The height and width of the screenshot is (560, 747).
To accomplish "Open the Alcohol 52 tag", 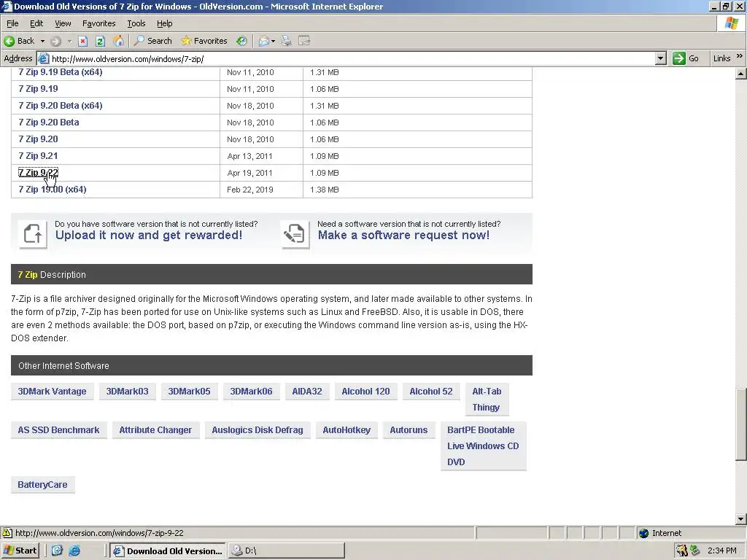I will (x=430, y=392).
